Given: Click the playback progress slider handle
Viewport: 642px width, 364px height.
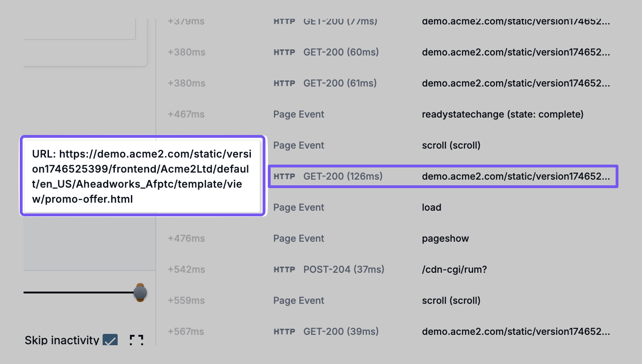Looking at the screenshot, I should coord(140,293).
